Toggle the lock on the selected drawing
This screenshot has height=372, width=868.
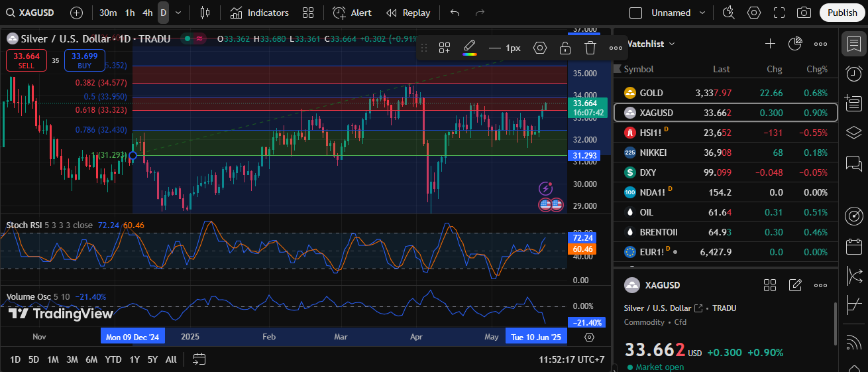(565, 48)
